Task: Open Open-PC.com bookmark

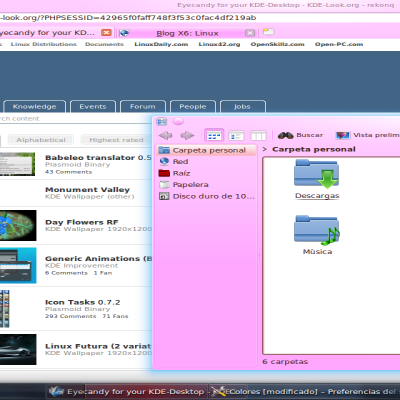Action: point(339,44)
